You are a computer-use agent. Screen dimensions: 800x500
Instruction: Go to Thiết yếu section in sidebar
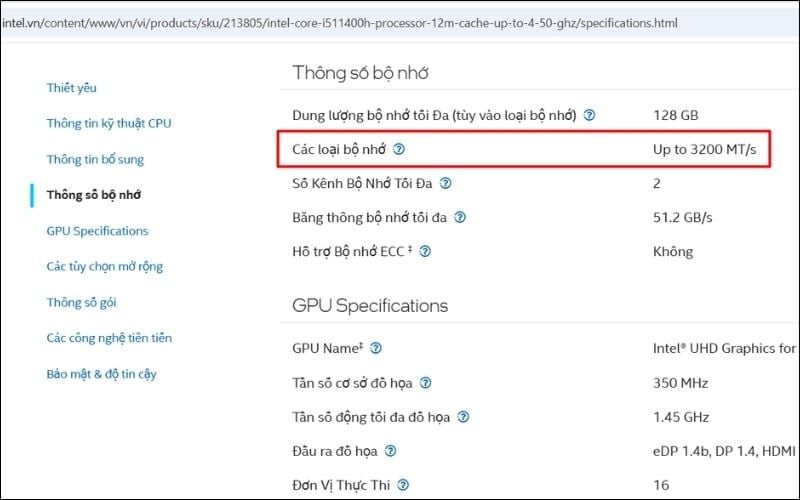71,88
